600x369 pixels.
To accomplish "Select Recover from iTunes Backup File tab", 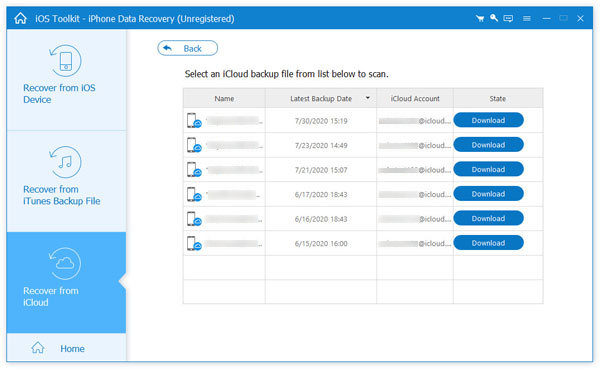I will tap(66, 181).
